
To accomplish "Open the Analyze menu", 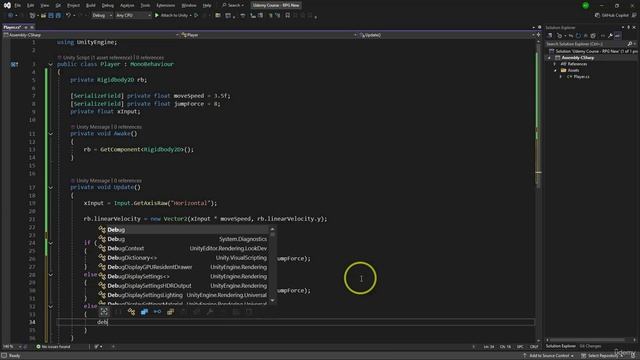I will click(127, 5).
